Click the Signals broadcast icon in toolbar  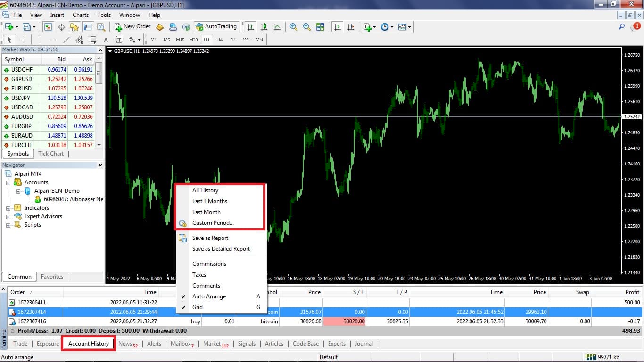(x=186, y=27)
